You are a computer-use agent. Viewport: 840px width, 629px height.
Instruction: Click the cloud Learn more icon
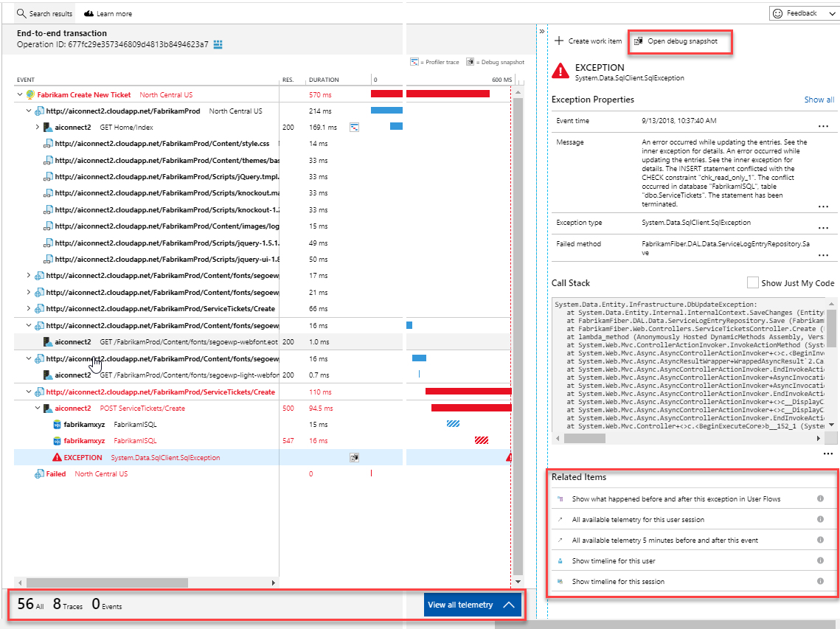(x=89, y=13)
